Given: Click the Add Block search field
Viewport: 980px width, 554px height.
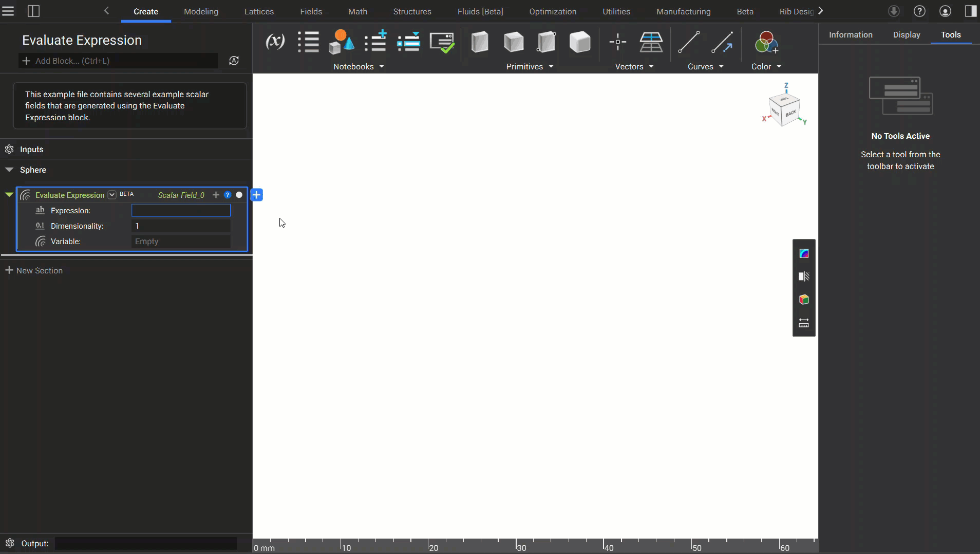Looking at the screenshot, I should point(118,61).
